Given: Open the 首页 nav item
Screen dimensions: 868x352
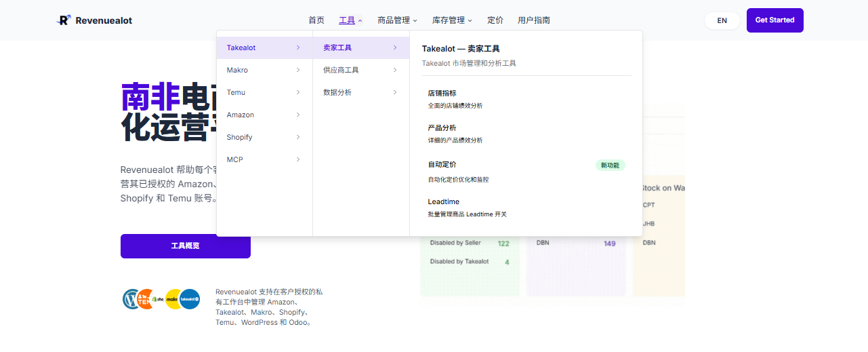Looking at the screenshot, I should (x=316, y=20).
